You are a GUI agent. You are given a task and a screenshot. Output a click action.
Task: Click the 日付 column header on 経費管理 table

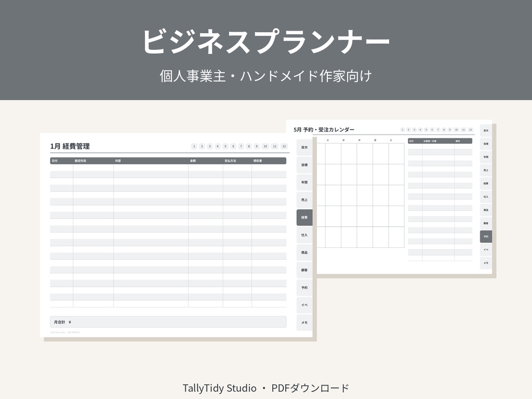point(55,161)
